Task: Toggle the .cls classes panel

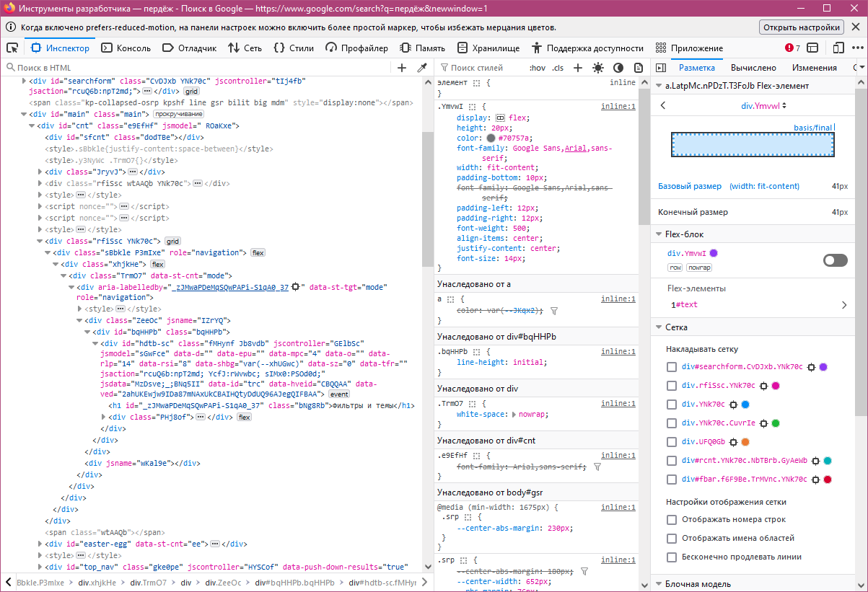Action: click(x=558, y=68)
